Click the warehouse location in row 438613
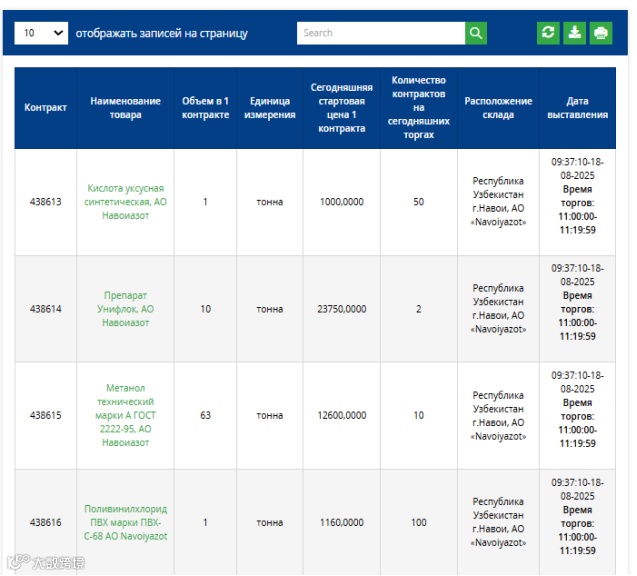The height and width of the screenshot is (576, 637). [x=498, y=202]
